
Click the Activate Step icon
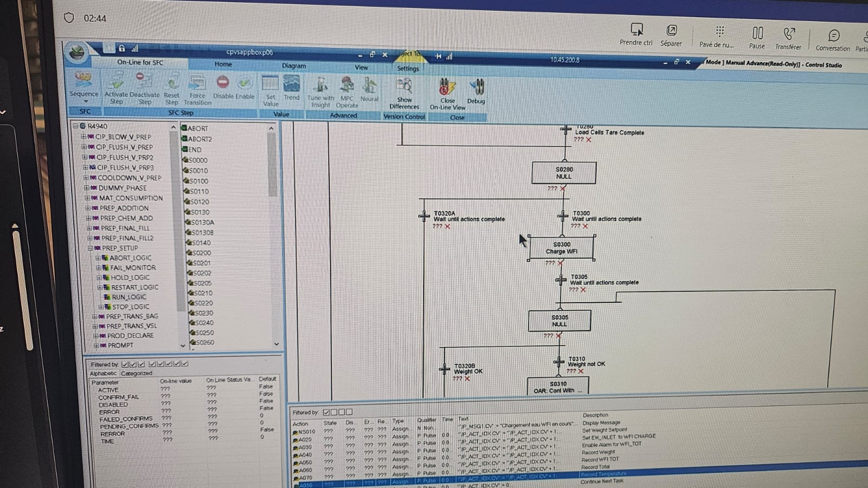(x=116, y=83)
